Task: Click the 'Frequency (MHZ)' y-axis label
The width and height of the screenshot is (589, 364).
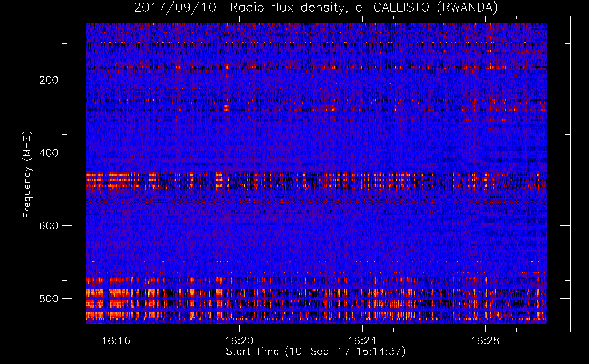Action: (x=27, y=174)
